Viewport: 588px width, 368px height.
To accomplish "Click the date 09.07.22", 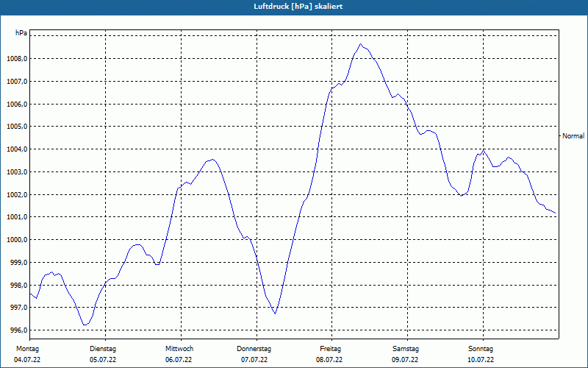I will point(405,360).
